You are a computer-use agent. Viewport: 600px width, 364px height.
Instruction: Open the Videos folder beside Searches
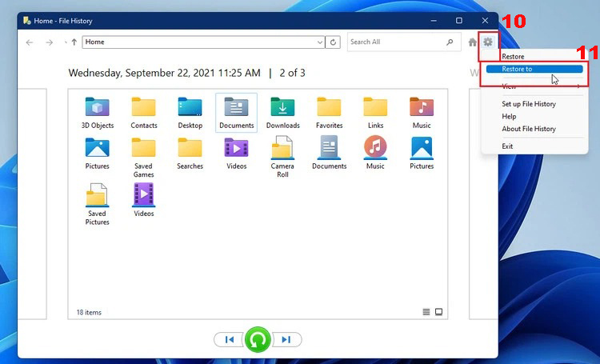tap(237, 153)
